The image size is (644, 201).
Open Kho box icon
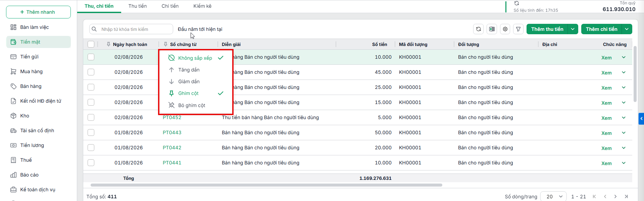(x=13, y=116)
